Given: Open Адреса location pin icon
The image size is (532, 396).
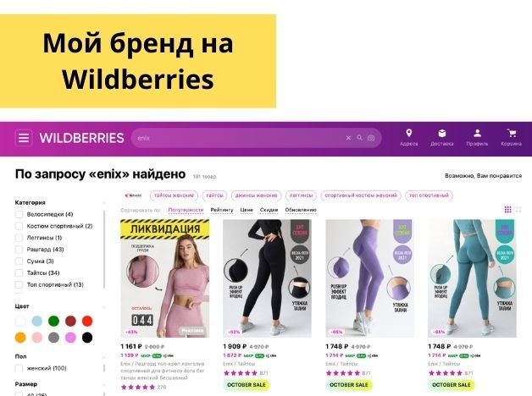Looking at the screenshot, I should pyautogui.click(x=409, y=133).
